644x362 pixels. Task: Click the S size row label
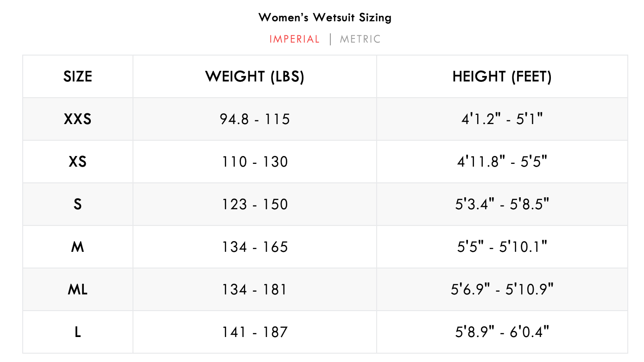point(78,204)
